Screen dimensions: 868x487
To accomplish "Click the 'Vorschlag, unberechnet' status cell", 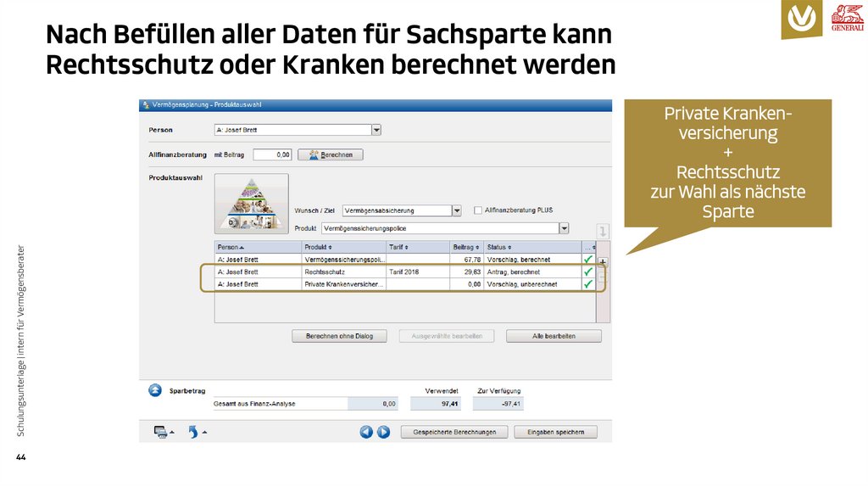I will 532,284.
